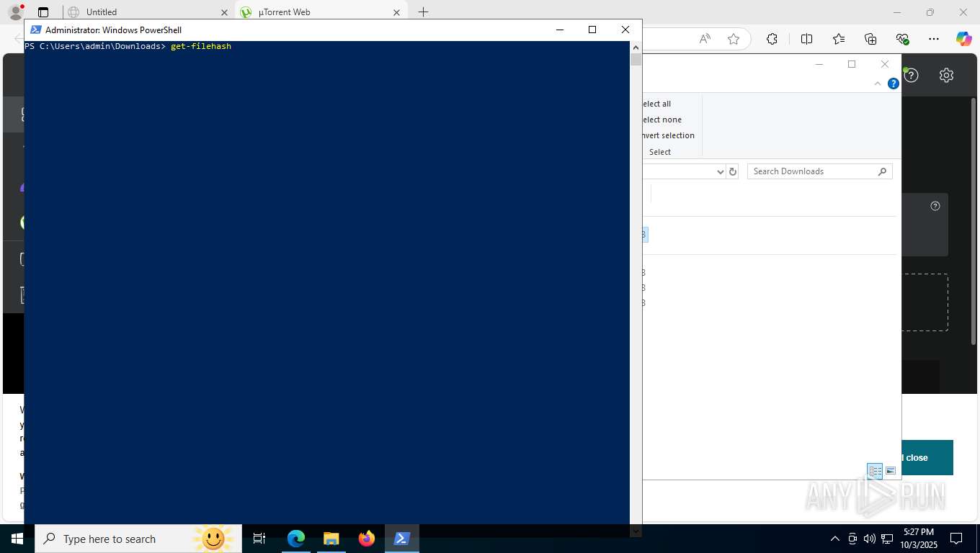Image resolution: width=980 pixels, height=553 pixels.
Task: Click the PowerShell scrollbar down arrow
Action: tap(636, 531)
